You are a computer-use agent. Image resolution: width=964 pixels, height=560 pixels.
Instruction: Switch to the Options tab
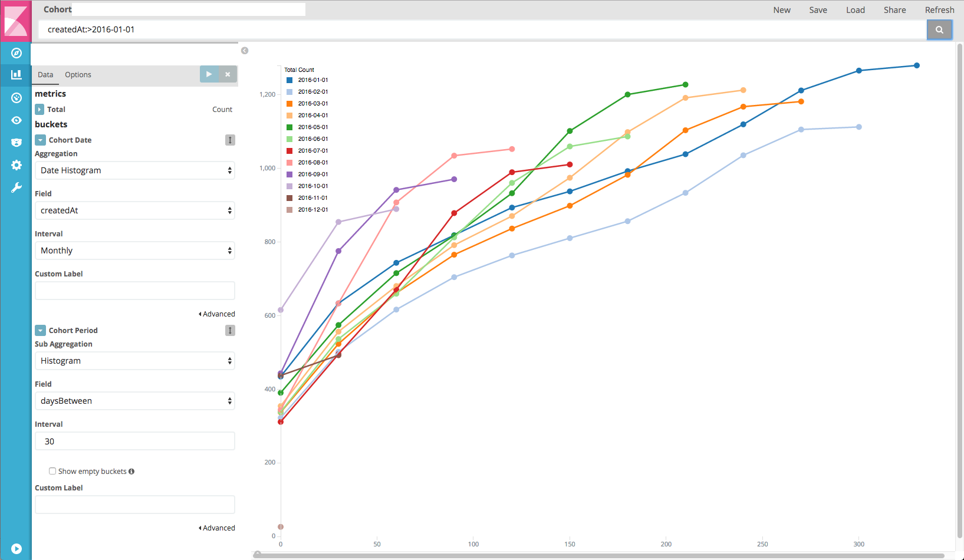coord(78,75)
